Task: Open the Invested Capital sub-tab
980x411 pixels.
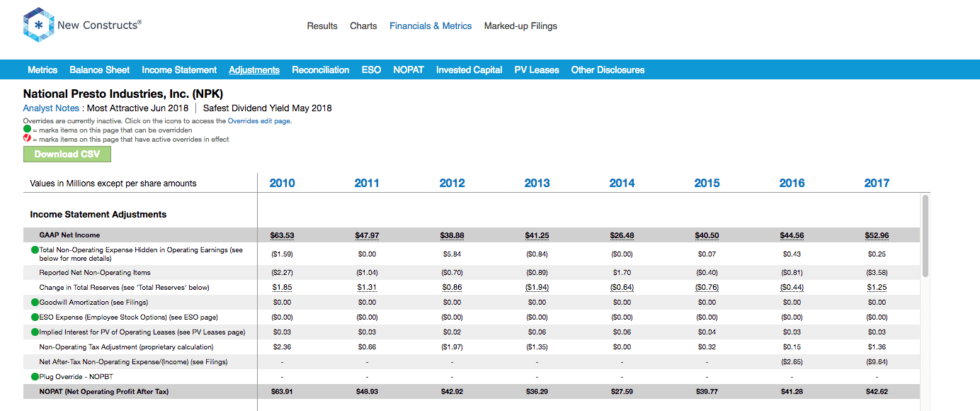Action: (469, 69)
